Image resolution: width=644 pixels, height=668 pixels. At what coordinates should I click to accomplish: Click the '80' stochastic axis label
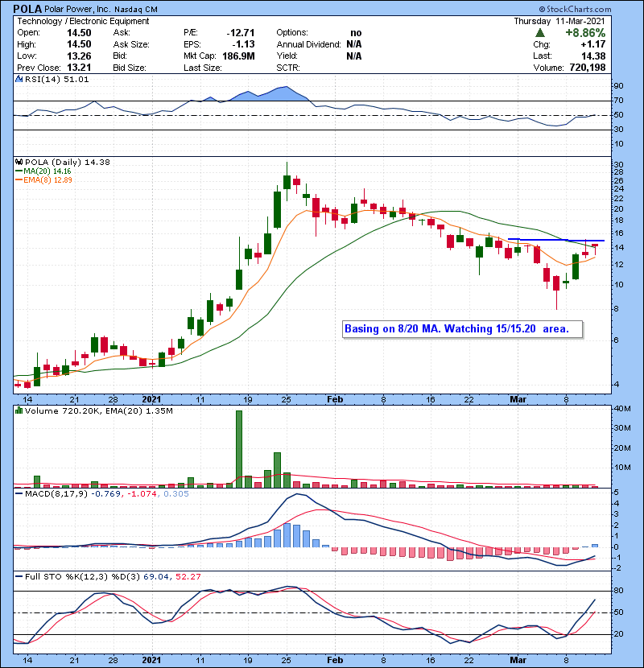click(618, 591)
